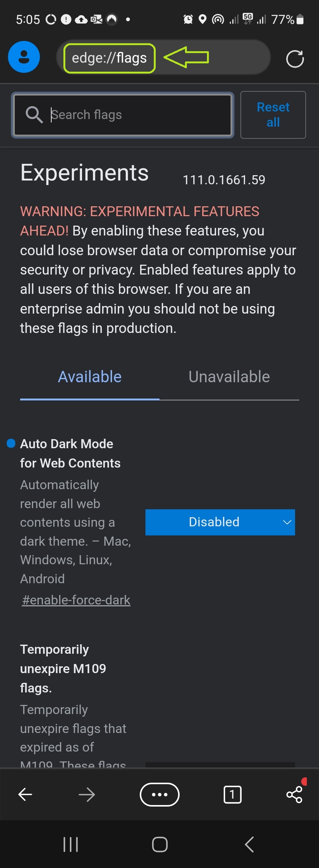
Task: Tap the blue profile avatar icon
Action: (24, 57)
